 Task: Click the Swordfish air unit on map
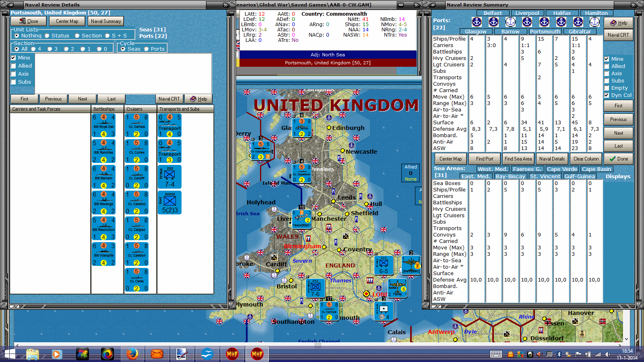point(301,220)
